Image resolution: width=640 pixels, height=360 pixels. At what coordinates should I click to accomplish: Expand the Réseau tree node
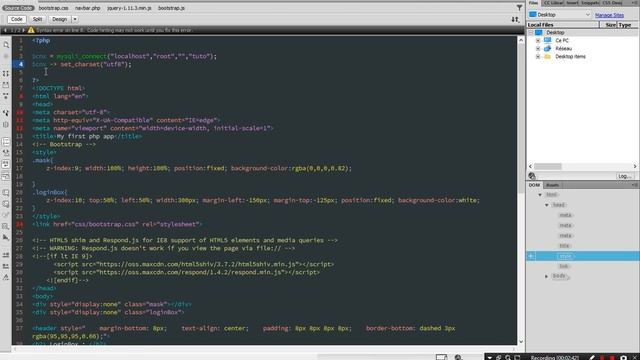538,49
